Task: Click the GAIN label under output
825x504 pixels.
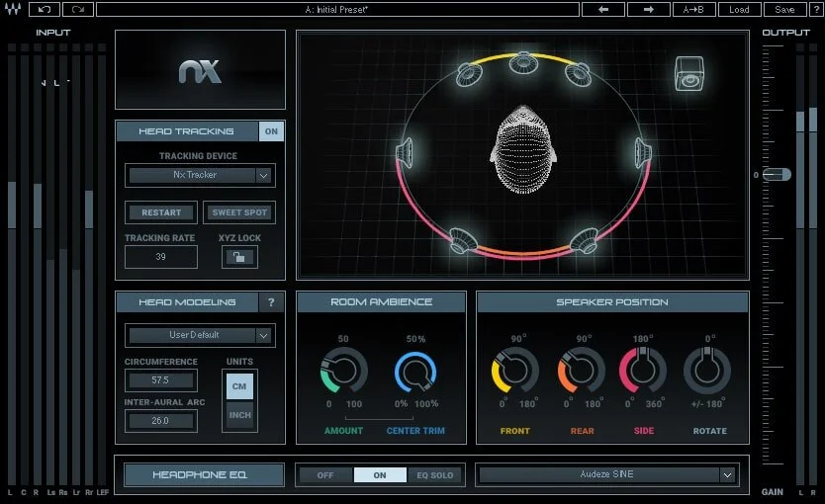Action: coord(773,492)
